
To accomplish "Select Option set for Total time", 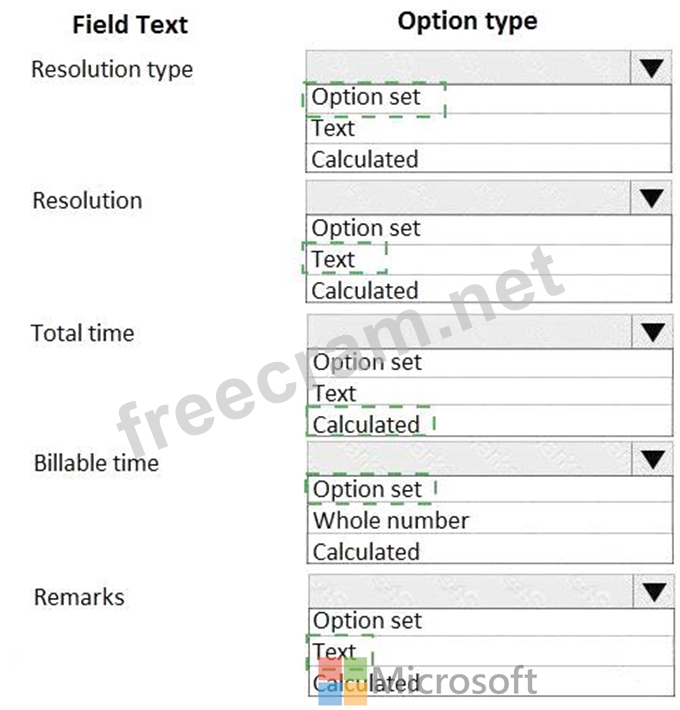I will tap(367, 362).
